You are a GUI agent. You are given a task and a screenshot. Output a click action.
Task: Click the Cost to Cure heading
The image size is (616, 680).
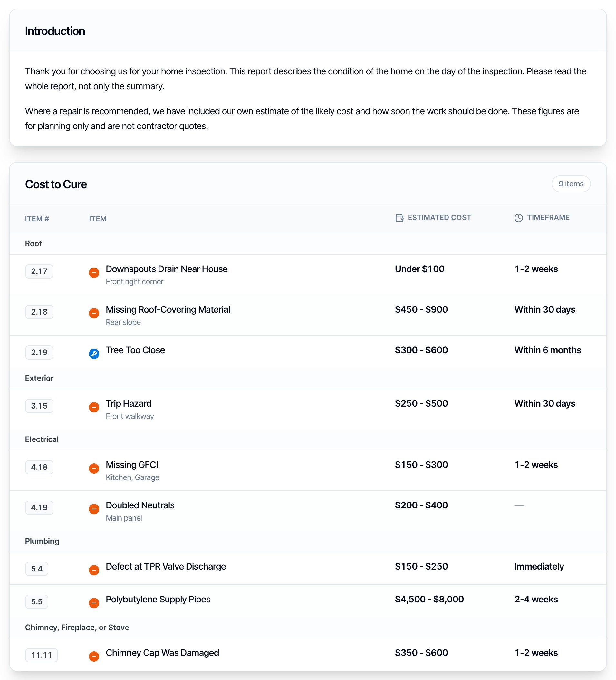(56, 184)
